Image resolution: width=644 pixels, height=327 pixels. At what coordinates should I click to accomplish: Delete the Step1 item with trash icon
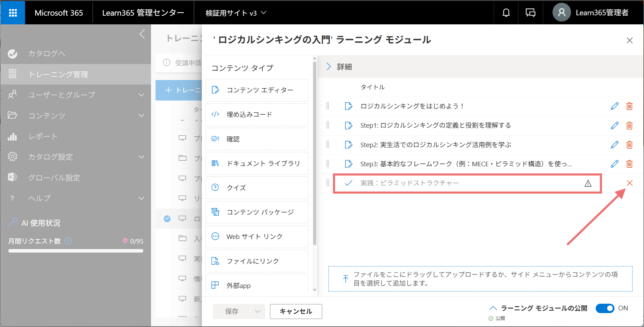[629, 125]
